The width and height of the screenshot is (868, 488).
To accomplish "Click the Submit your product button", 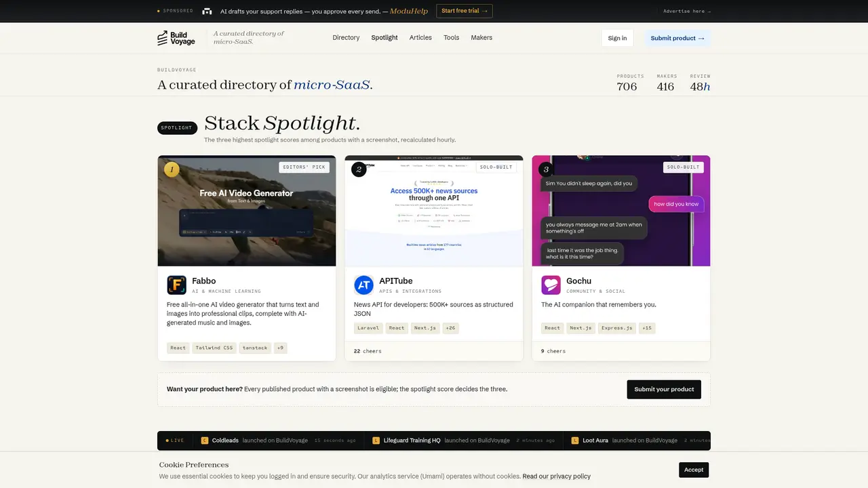I will [x=664, y=389].
